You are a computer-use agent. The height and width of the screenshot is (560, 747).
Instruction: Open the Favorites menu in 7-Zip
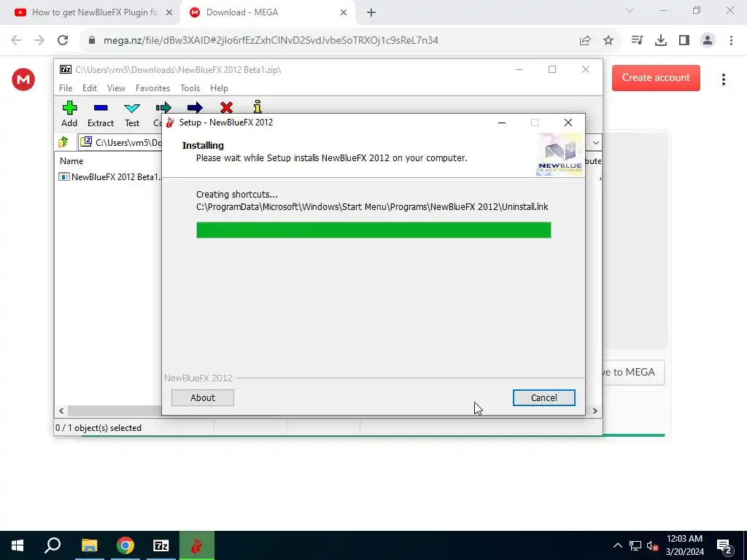click(152, 88)
